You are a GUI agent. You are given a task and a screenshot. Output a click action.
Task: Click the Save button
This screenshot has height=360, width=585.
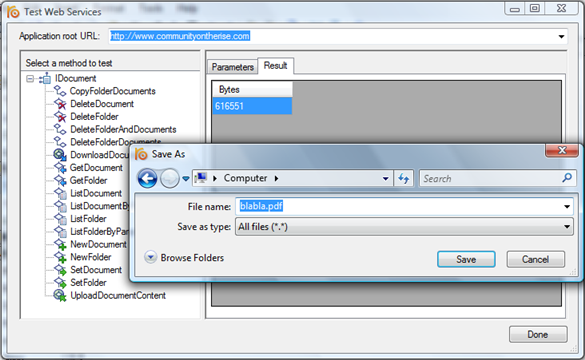(466, 259)
